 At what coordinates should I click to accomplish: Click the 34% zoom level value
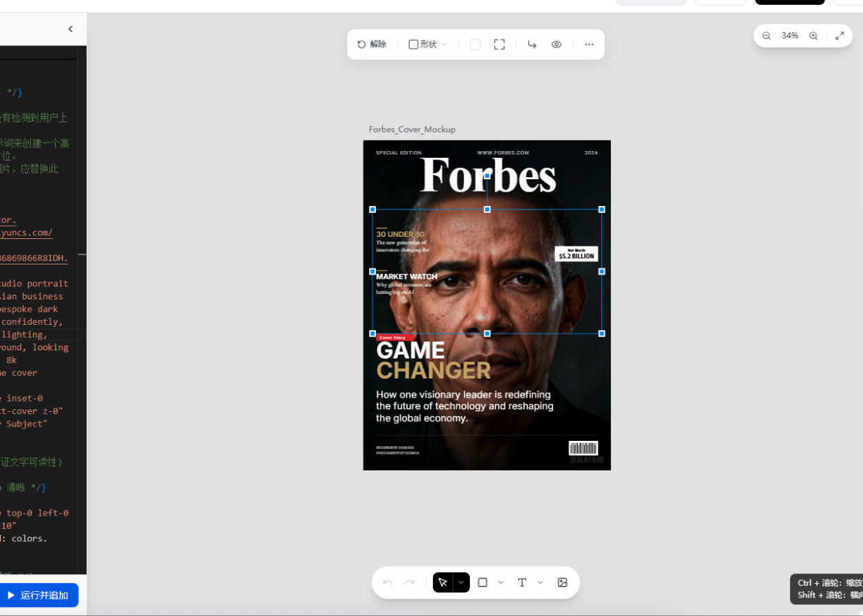click(789, 36)
